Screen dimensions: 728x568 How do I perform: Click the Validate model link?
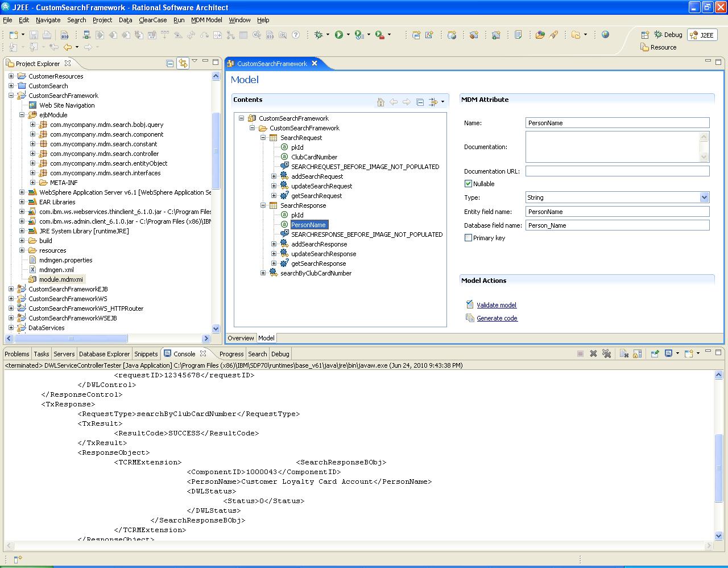click(x=497, y=305)
